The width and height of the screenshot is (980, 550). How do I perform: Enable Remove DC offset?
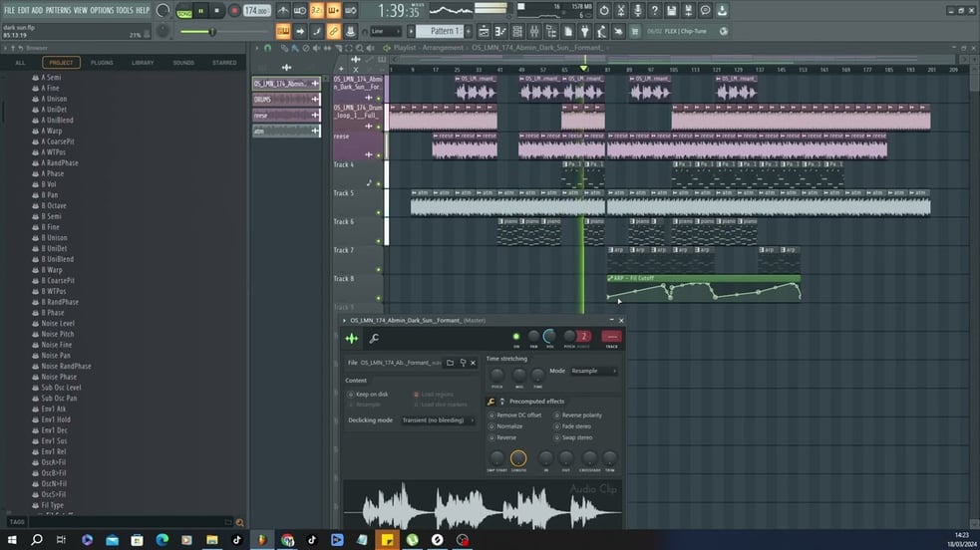[491, 414]
